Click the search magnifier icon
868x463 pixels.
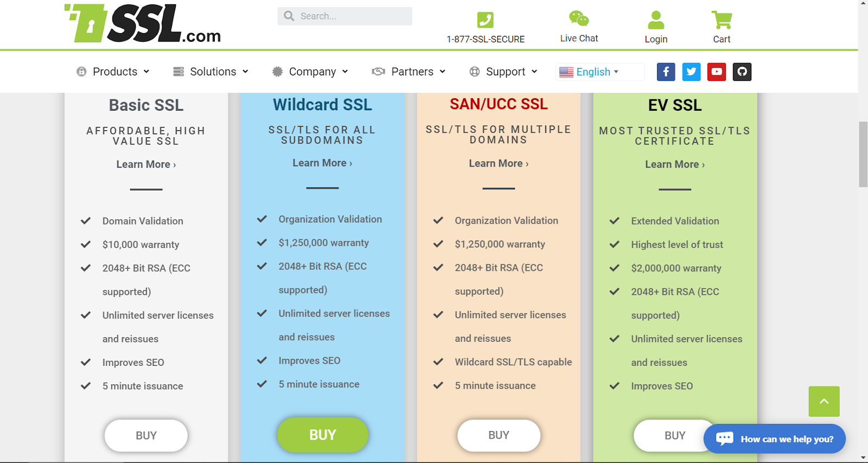(289, 16)
